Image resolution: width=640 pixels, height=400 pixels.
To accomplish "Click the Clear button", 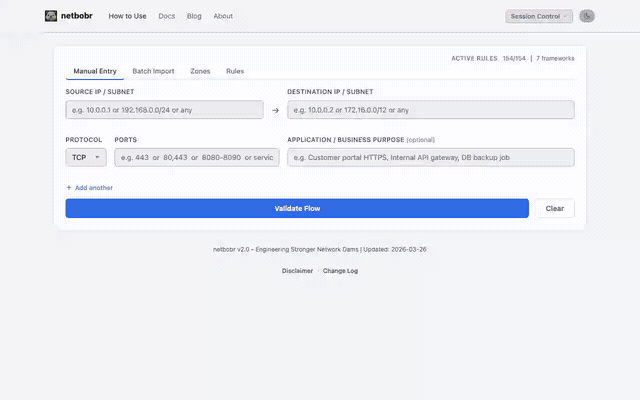I will tap(555, 208).
